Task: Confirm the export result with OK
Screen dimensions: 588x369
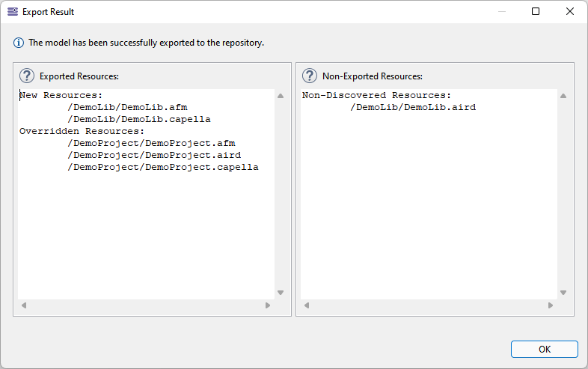Action: pos(544,349)
